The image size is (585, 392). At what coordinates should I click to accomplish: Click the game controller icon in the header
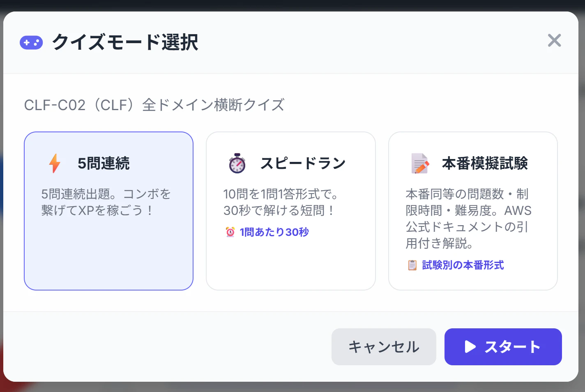point(31,42)
